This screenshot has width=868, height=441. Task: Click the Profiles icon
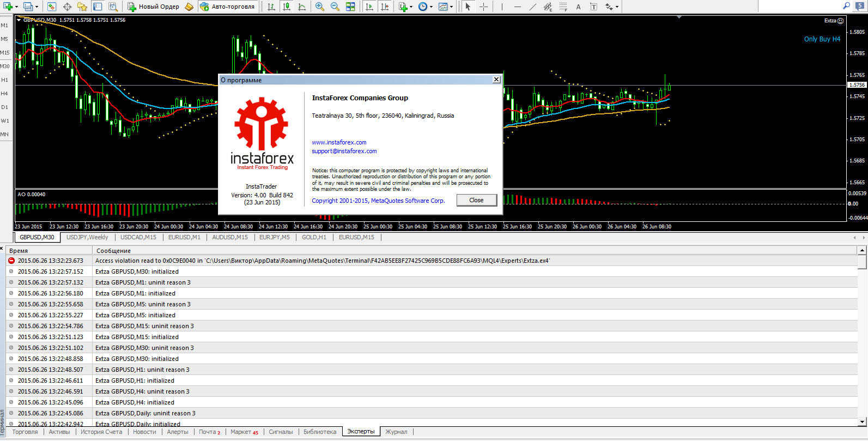[27, 7]
